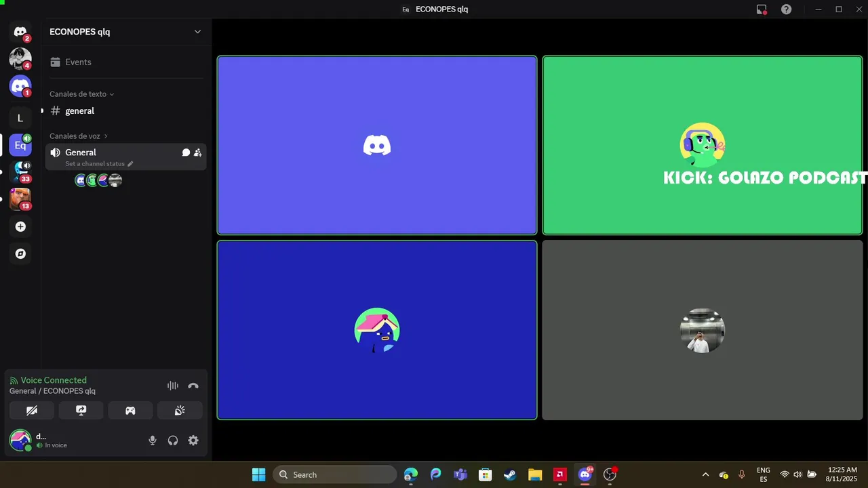Expand the 'Canales de voz' category
Image resolution: width=868 pixels, height=488 pixels.
pyautogui.click(x=79, y=136)
